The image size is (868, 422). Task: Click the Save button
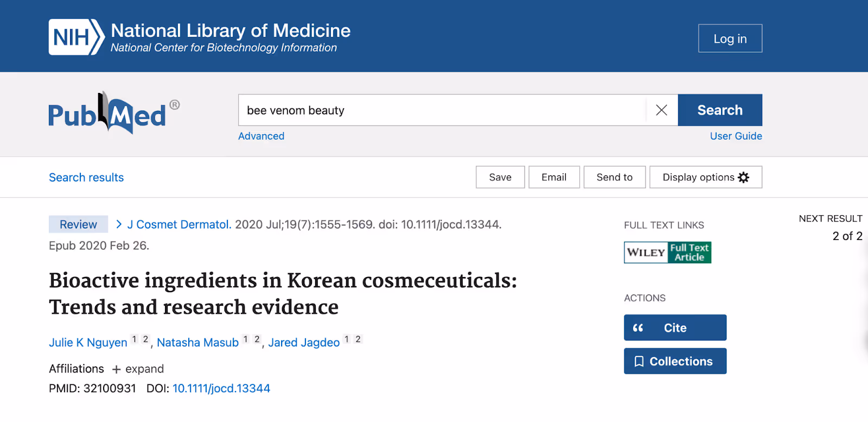point(500,177)
